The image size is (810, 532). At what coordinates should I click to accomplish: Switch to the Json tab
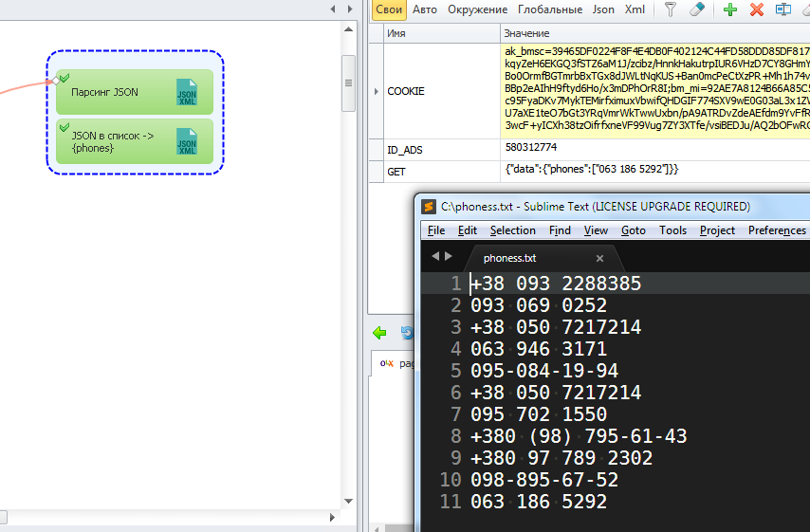pyautogui.click(x=603, y=9)
